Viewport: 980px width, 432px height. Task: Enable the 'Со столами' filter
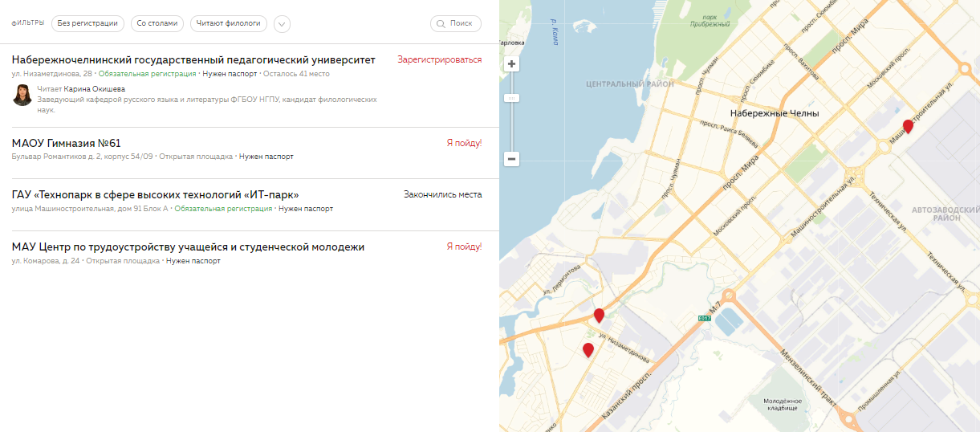click(x=157, y=24)
